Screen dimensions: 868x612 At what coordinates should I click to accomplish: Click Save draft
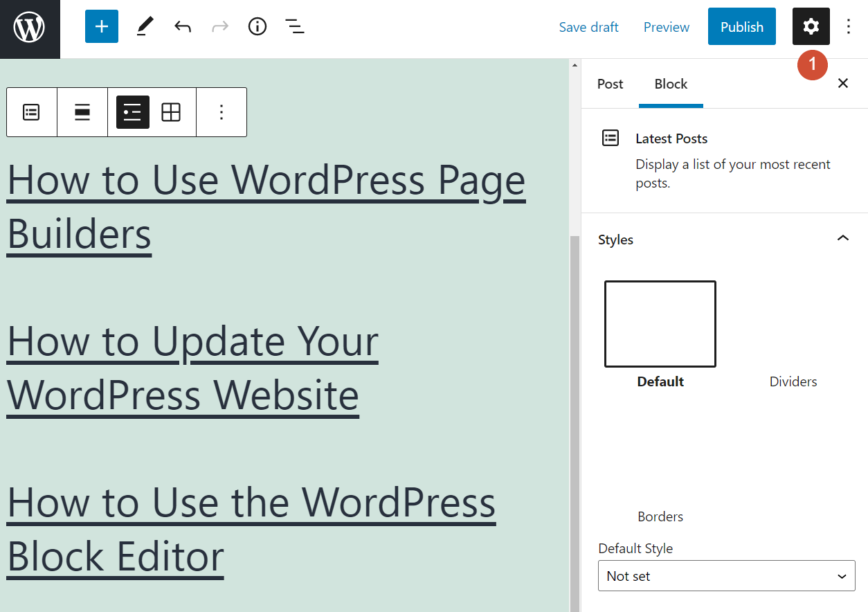click(588, 27)
